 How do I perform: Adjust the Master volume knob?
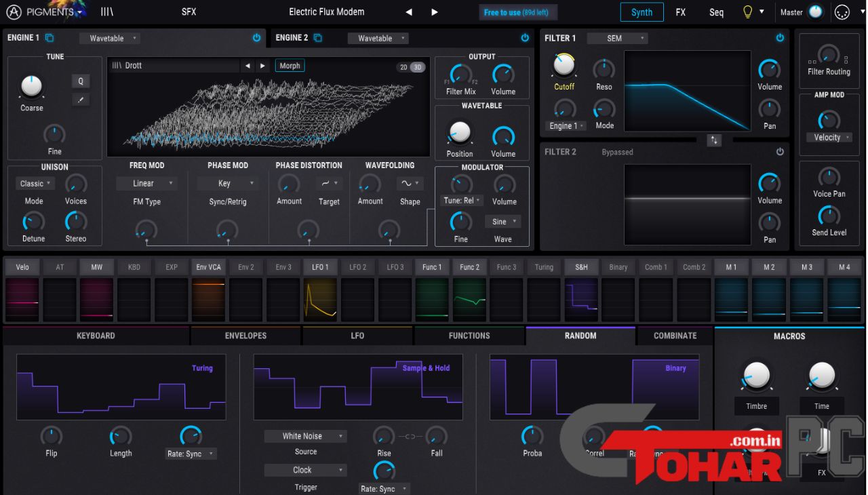coord(815,12)
